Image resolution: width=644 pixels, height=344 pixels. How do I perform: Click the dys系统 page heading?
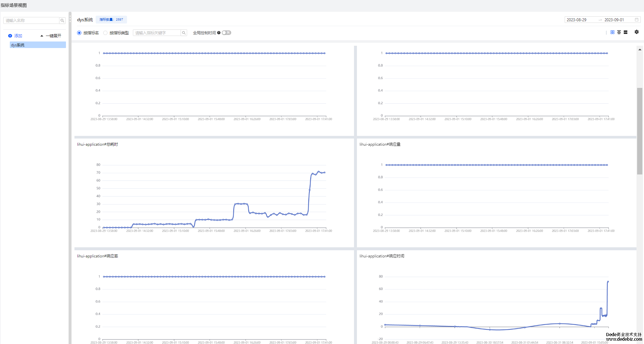click(85, 20)
